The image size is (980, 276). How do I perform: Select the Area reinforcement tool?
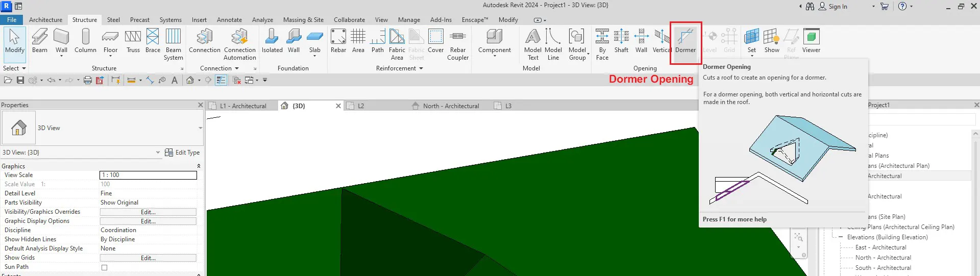point(358,41)
